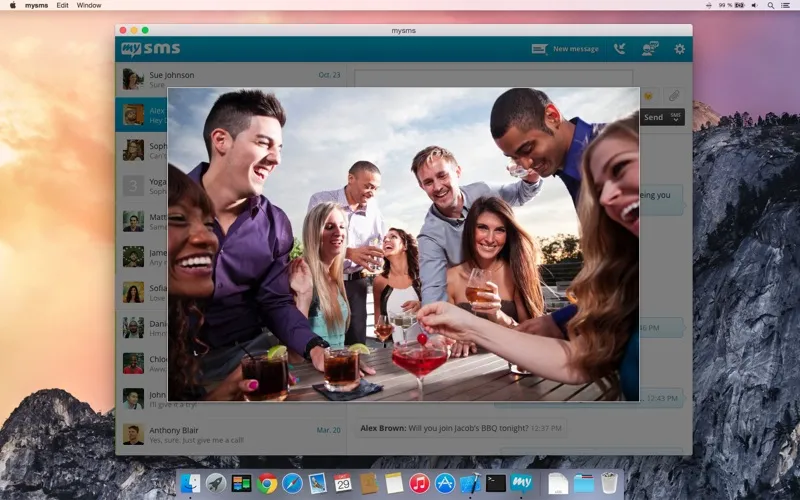Viewport: 800px width, 500px height.
Task: Open Notes from the dock
Action: pos(394,483)
